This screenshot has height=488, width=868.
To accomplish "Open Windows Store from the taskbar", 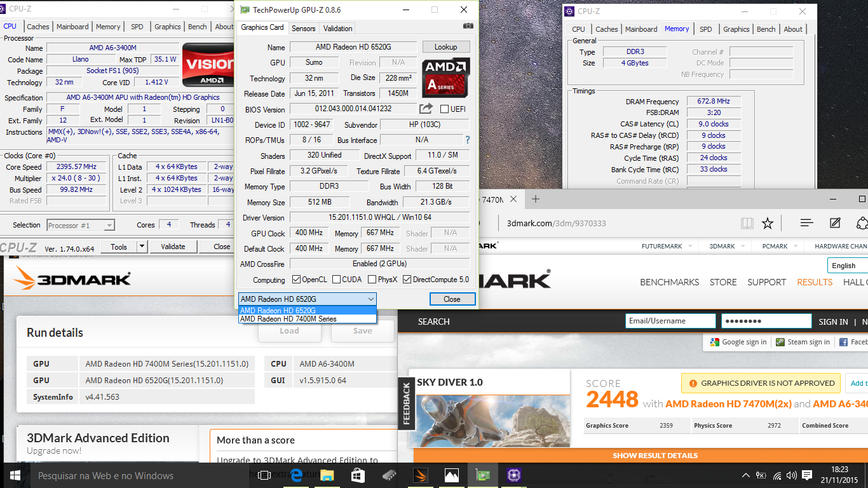I will tap(358, 475).
